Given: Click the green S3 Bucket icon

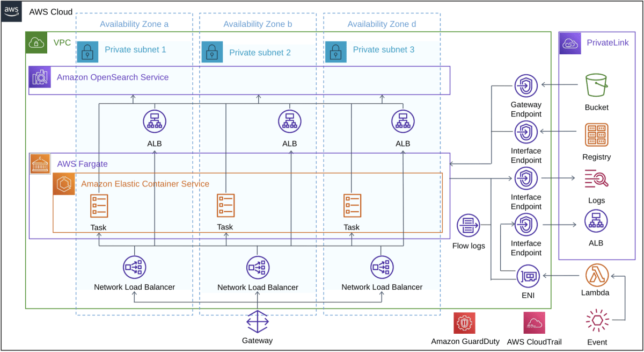Looking at the screenshot, I should point(597,86).
